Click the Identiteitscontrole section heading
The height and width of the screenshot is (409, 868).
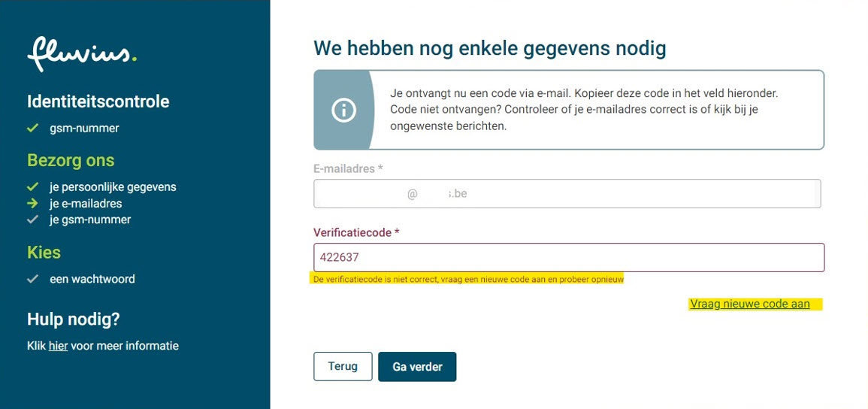[x=98, y=101]
